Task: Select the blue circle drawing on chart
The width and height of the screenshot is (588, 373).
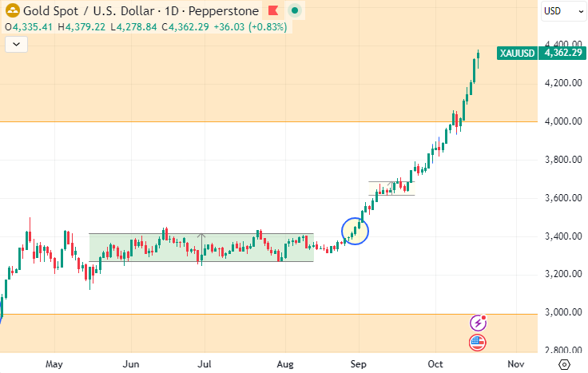Action: click(x=356, y=231)
